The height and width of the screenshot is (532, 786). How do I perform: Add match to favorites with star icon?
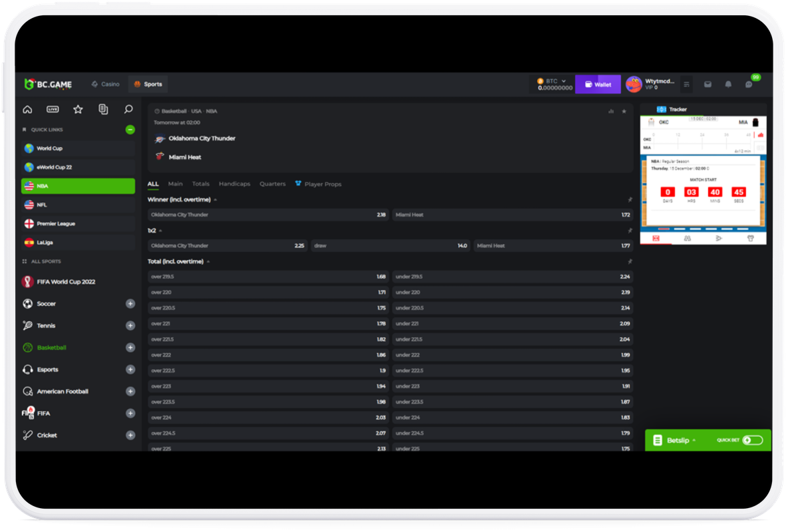coord(624,111)
